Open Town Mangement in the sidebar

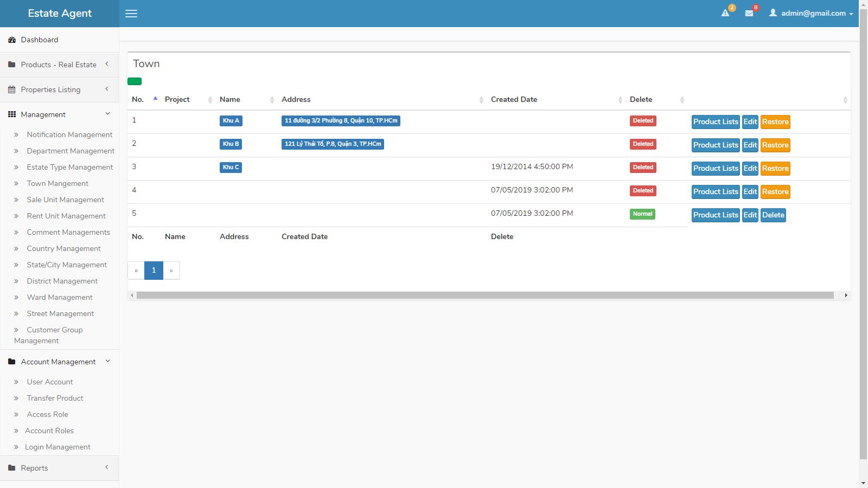58,184
